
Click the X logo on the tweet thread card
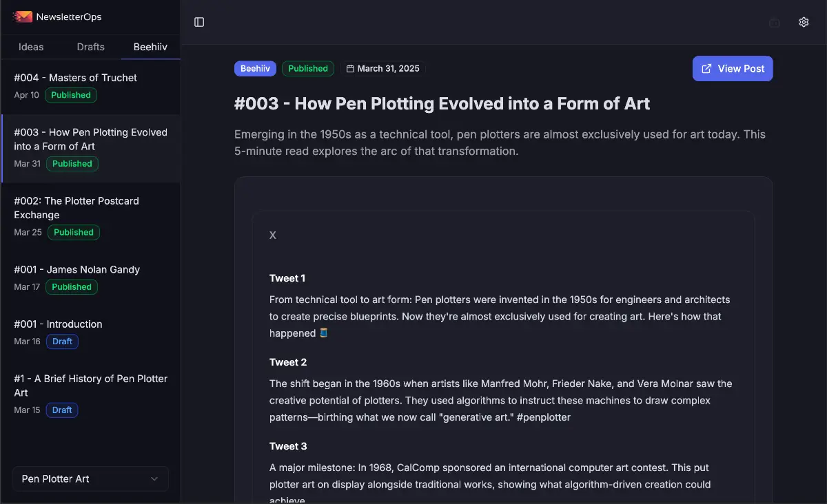(x=272, y=235)
